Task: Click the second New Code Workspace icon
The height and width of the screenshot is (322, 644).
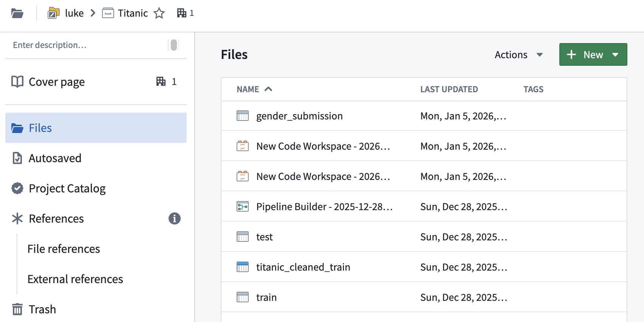Action: coord(243,176)
